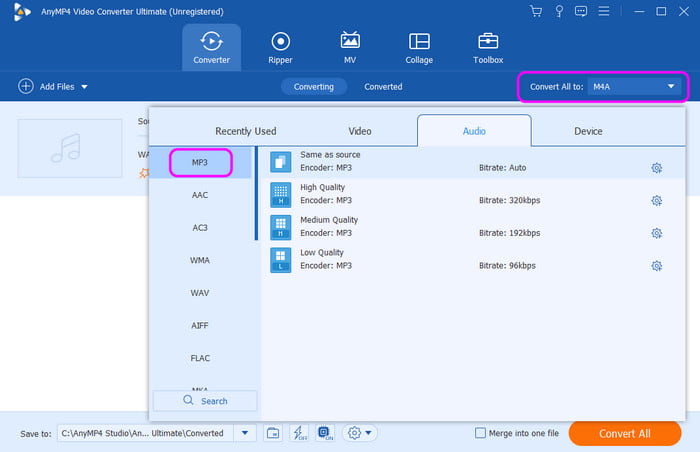Open settings for Same as source preset
The width and height of the screenshot is (700, 452).
tap(656, 168)
